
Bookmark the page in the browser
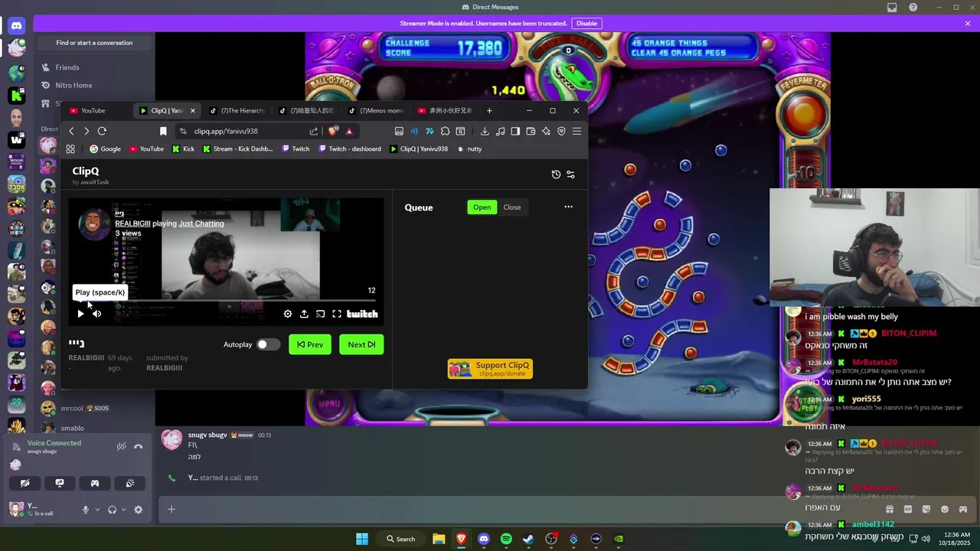tap(163, 131)
